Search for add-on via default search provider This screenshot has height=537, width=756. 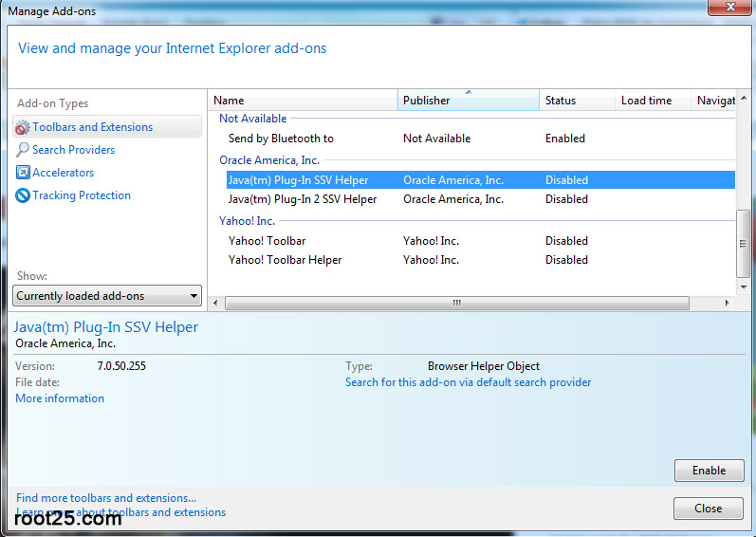[468, 382]
